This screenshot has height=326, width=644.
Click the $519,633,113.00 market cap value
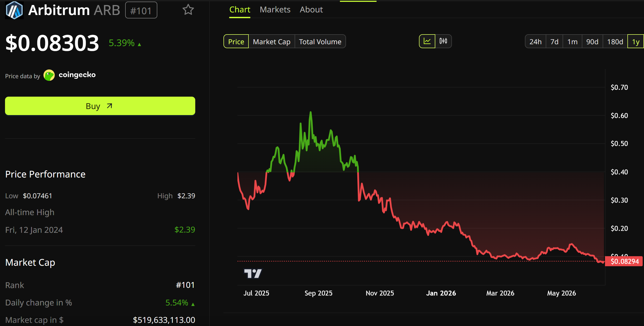tap(164, 320)
